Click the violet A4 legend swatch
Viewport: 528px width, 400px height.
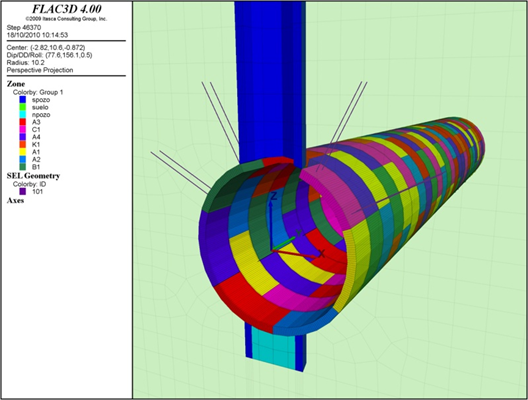click(x=23, y=137)
